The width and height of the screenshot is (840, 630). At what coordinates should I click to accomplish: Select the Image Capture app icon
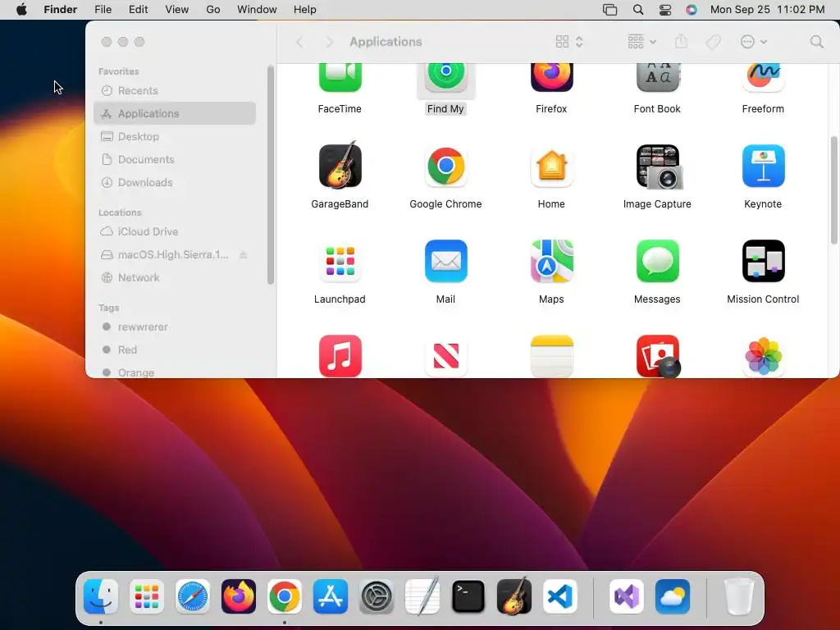pyautogui.click(x=659, y=167)
